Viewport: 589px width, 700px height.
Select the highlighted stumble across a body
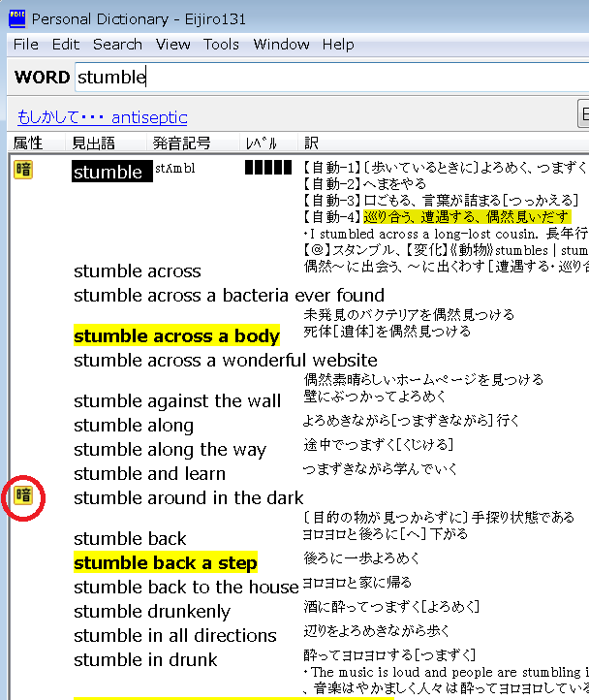pos(176,335)
